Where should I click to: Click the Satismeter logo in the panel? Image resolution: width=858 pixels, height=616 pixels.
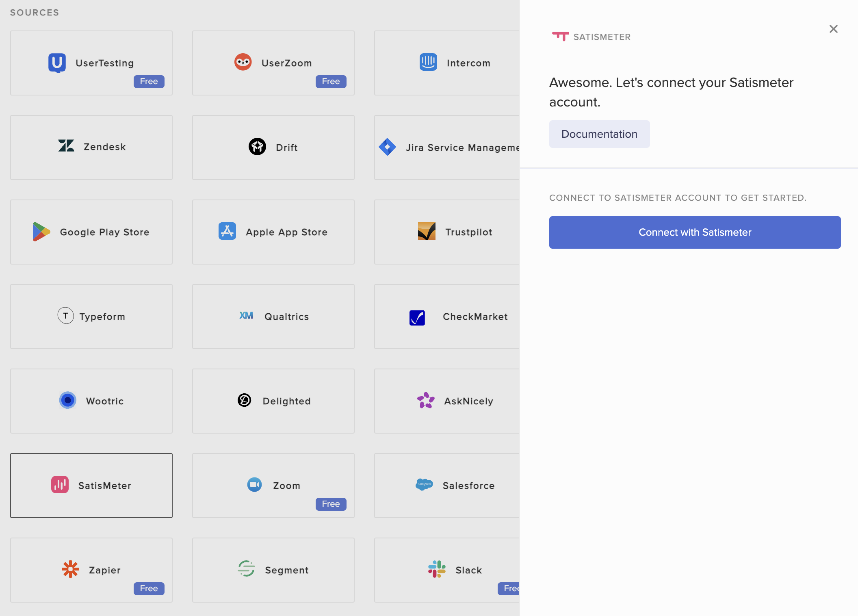[x=560, y=36]
